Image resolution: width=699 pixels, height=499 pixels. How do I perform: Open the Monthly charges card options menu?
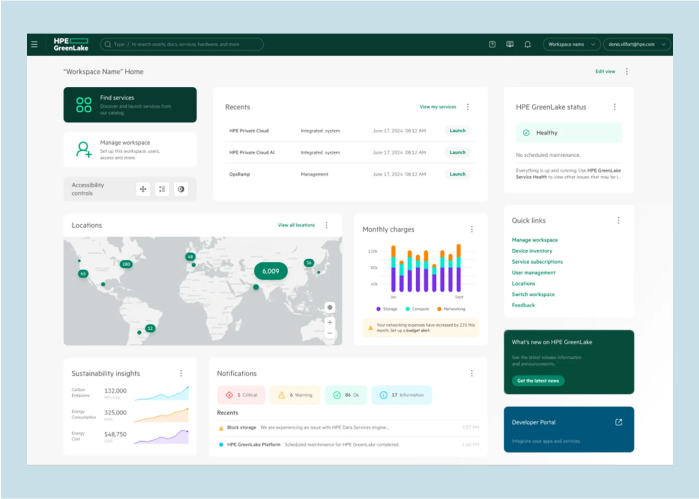click(x=472, y=229)
